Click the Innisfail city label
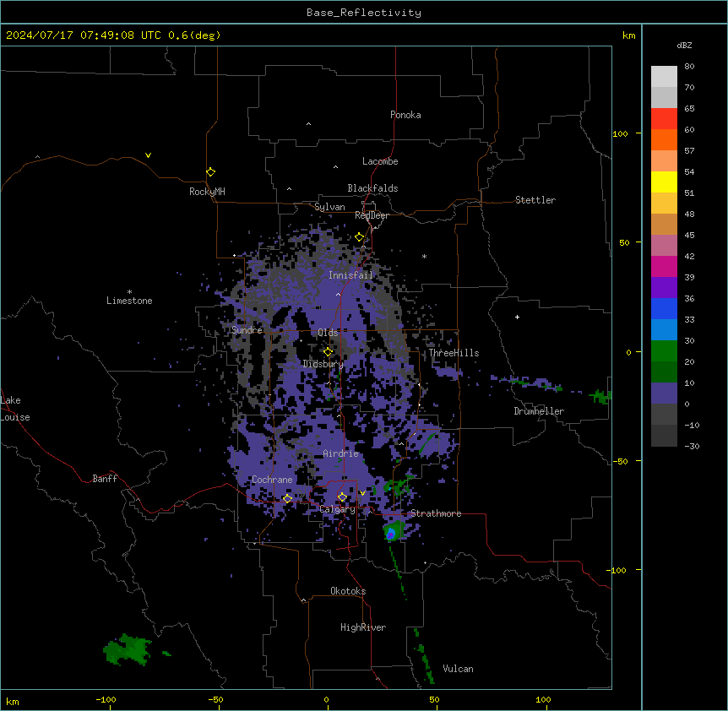This screenshot has height=711, width=728. 350,275
